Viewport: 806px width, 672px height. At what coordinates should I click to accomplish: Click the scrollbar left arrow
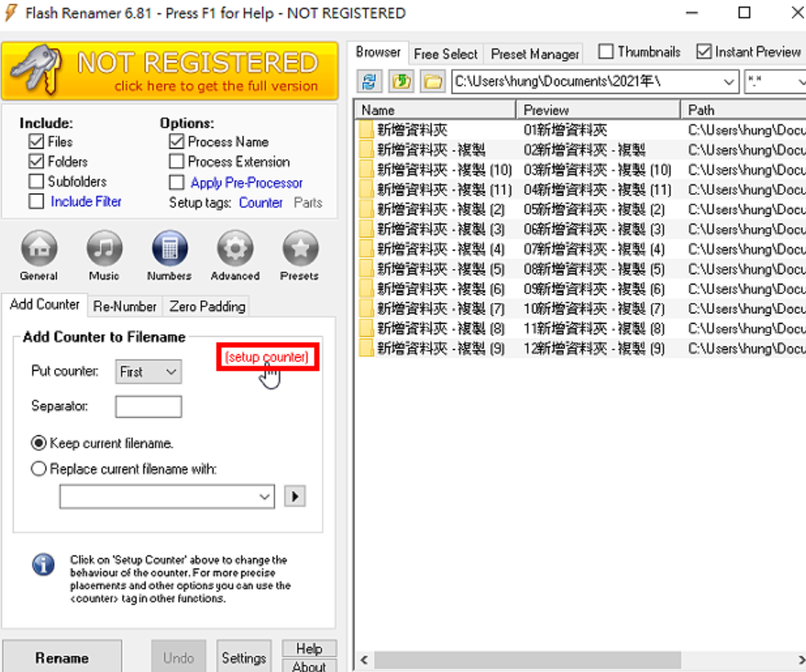pyautogui.click(x=365, y=660)
